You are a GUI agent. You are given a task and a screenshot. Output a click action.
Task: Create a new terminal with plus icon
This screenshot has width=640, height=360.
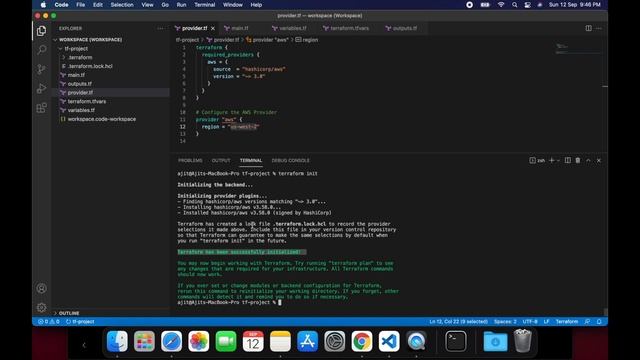[x=551, y=160]
